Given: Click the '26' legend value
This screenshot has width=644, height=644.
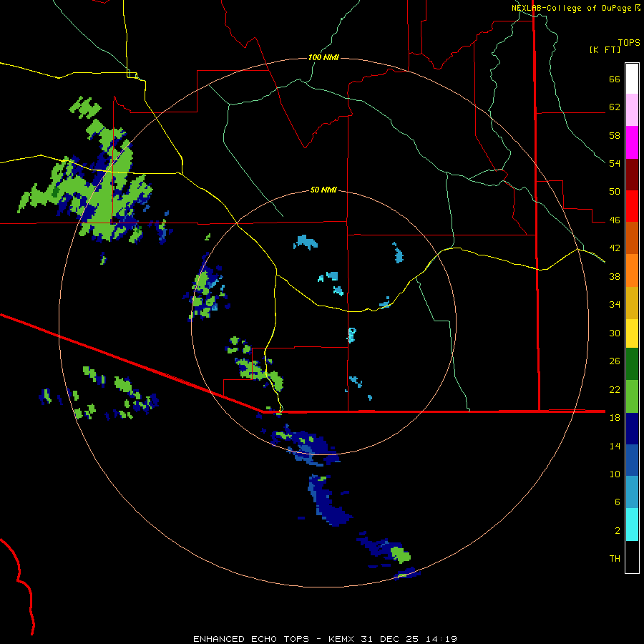Looking at the screenshot, I should (615, 361).
